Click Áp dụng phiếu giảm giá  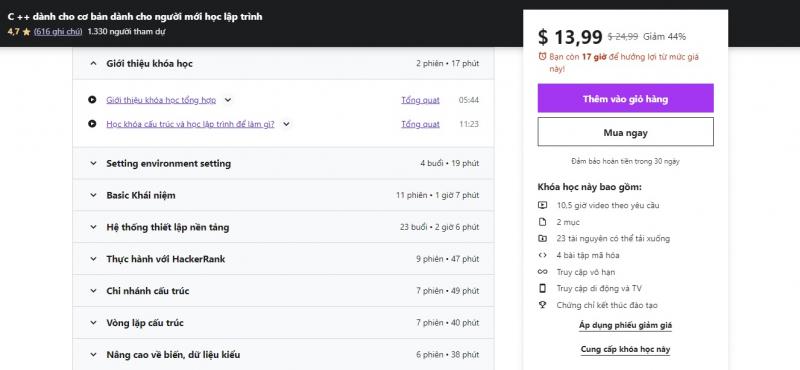tap(626, 325)
